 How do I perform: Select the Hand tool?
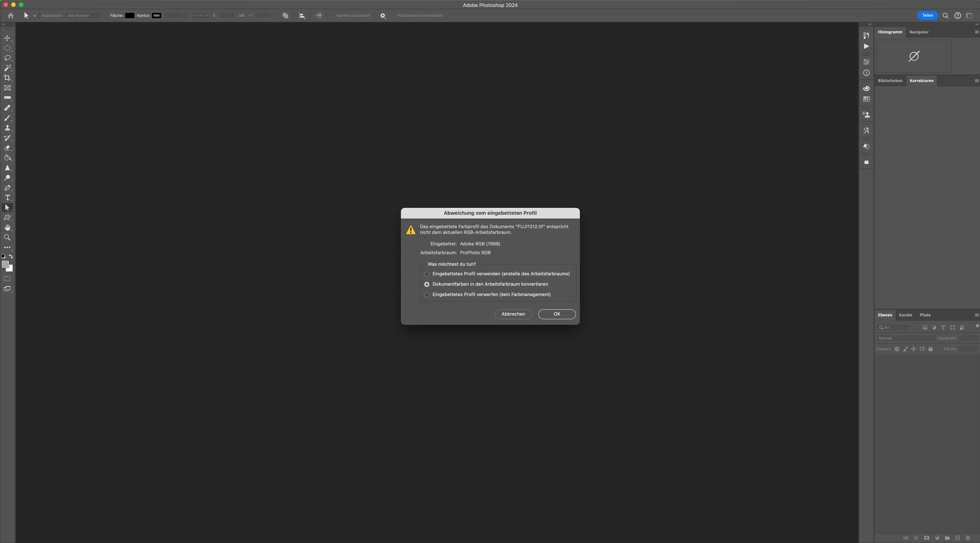(7, 228)
